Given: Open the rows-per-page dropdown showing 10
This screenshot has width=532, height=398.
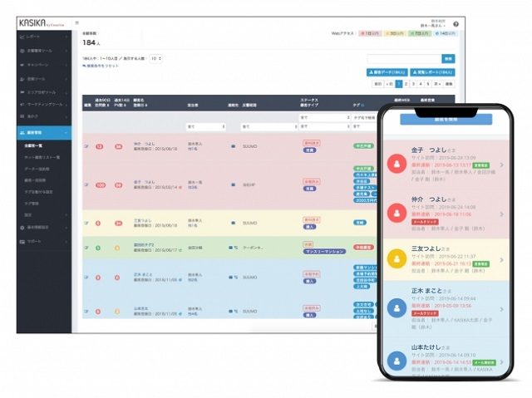Looking at the screenshot, I should tap(155, 59).
